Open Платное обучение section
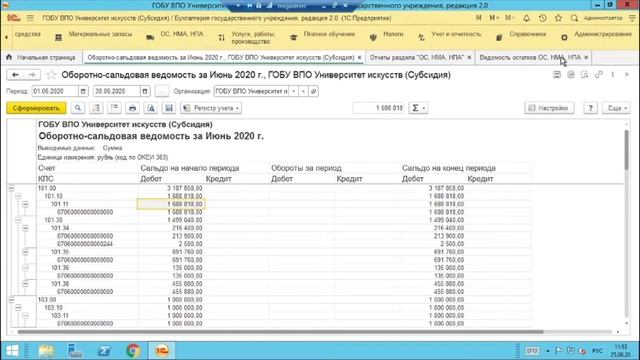640x360 pixels. (x=323, y=37)
